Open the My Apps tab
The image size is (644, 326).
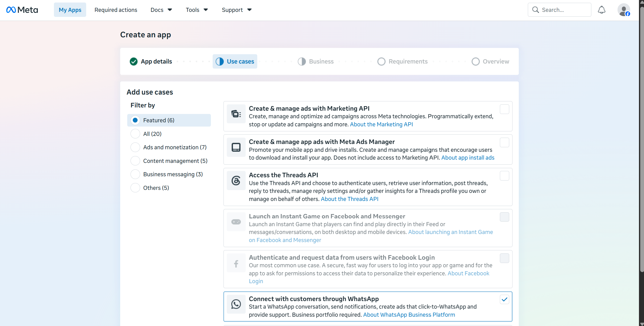pyautogui.click(x=70, y=10)
